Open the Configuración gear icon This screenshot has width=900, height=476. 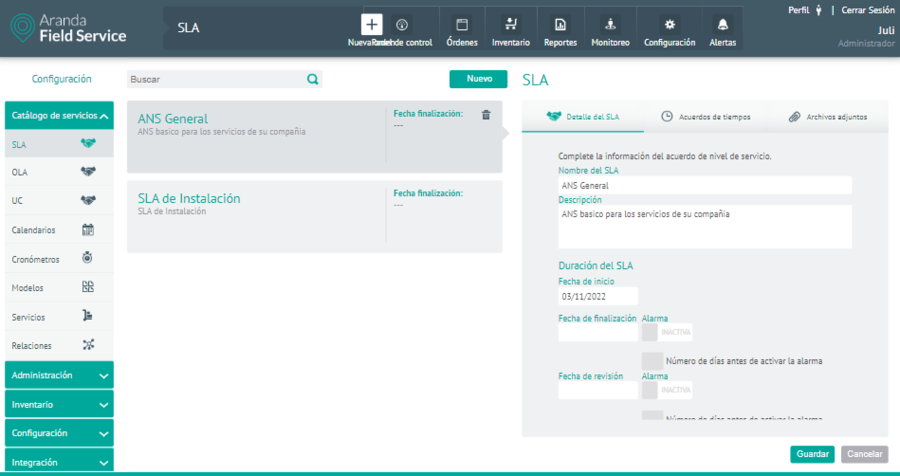click(x=669, y=25)
